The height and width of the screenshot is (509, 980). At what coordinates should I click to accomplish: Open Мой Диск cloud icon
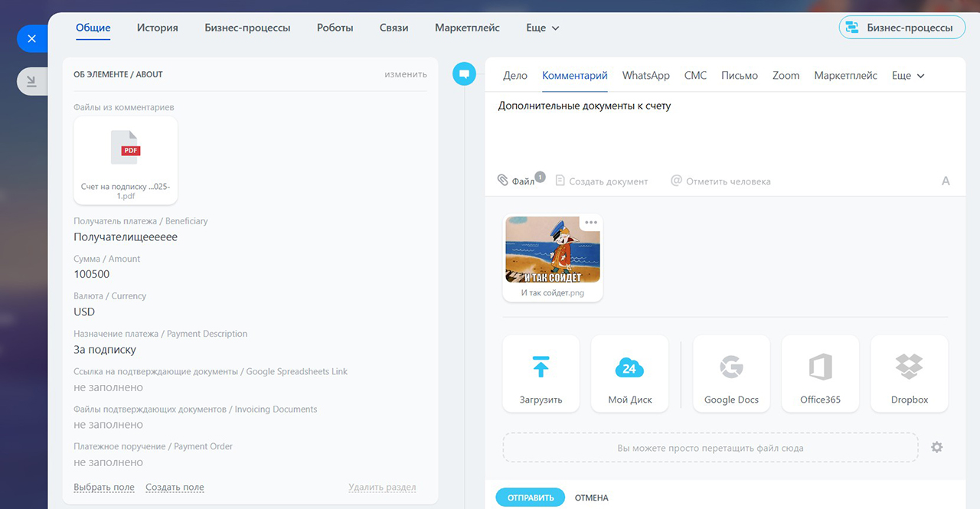click(629, 368)
